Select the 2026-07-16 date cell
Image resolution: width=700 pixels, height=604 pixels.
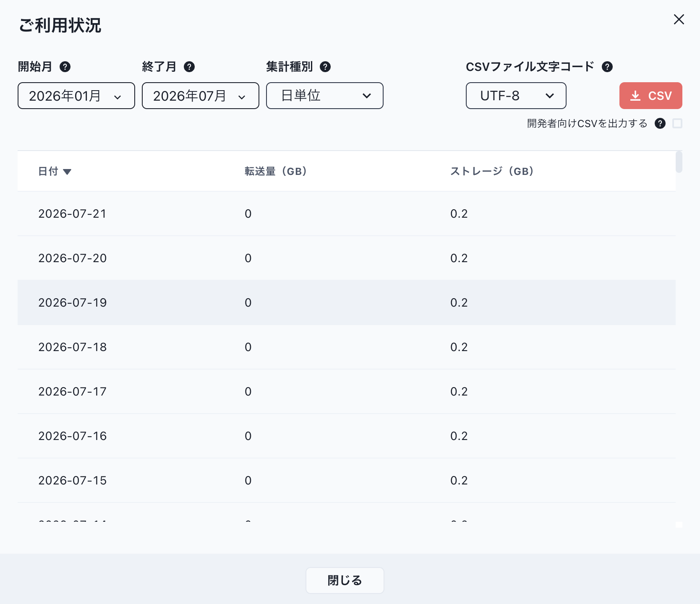click(x=73, y=436)
